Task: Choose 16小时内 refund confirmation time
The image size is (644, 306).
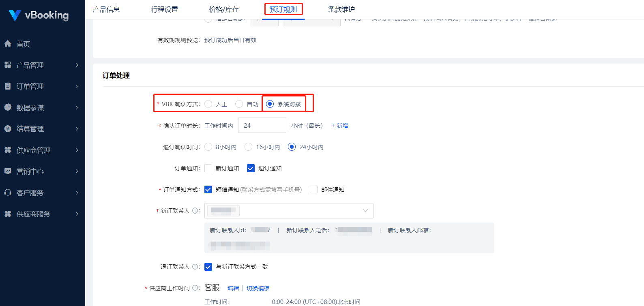Action: coord(249,147)
